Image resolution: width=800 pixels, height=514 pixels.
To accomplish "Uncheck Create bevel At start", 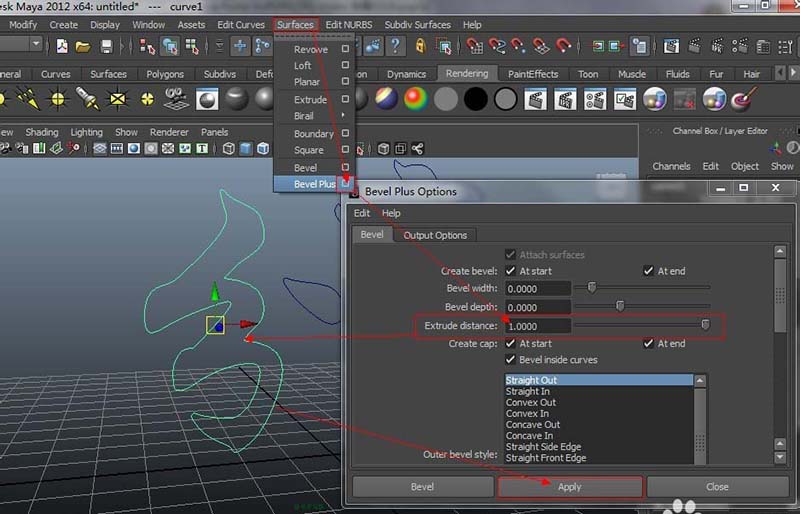I will pos(511,271).
